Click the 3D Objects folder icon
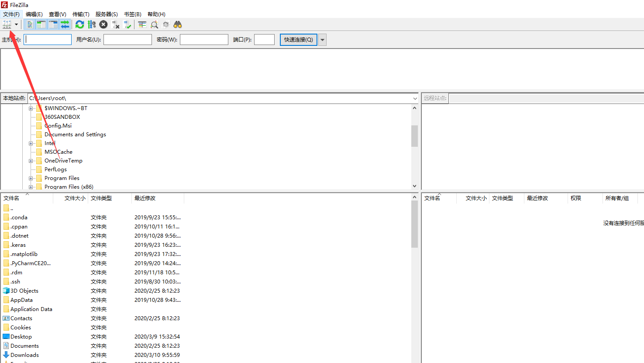Viewport: 644px width, 363px height. pyautogui.click(x=6, y=290)
